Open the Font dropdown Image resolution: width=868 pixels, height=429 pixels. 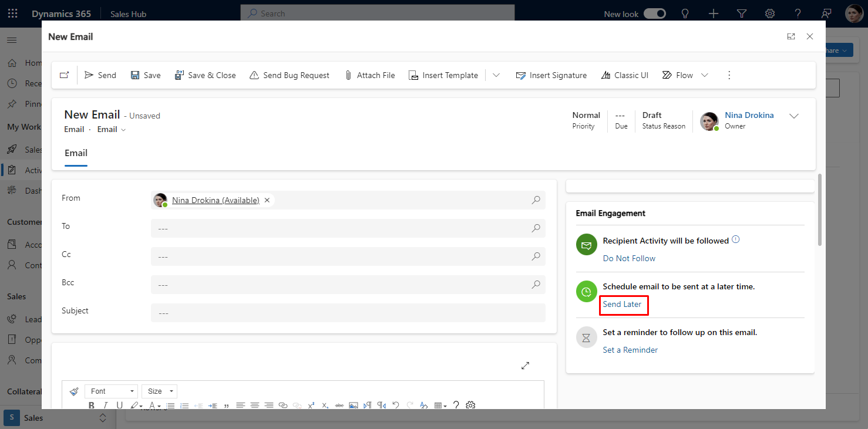click(x=112, y=391)
